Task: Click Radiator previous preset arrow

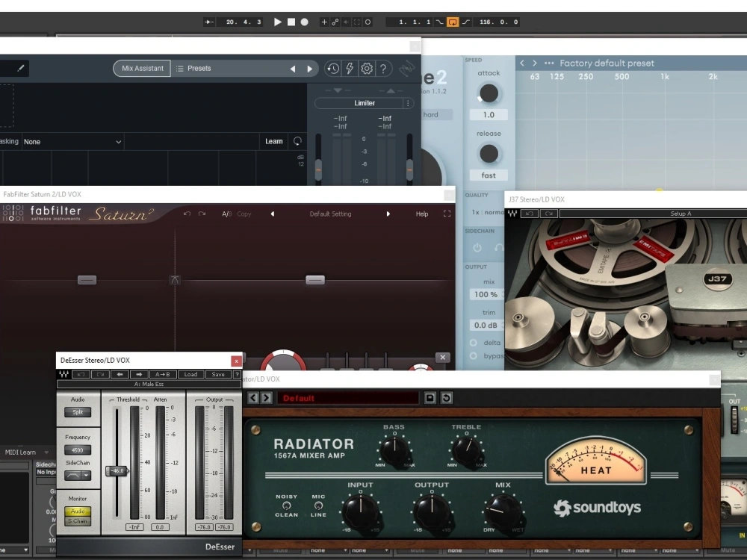Action: (x=253, y=398)
